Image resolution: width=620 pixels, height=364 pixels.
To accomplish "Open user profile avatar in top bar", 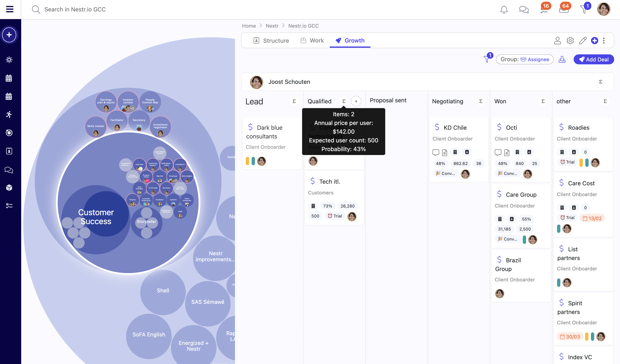I will tap(604, 9).
